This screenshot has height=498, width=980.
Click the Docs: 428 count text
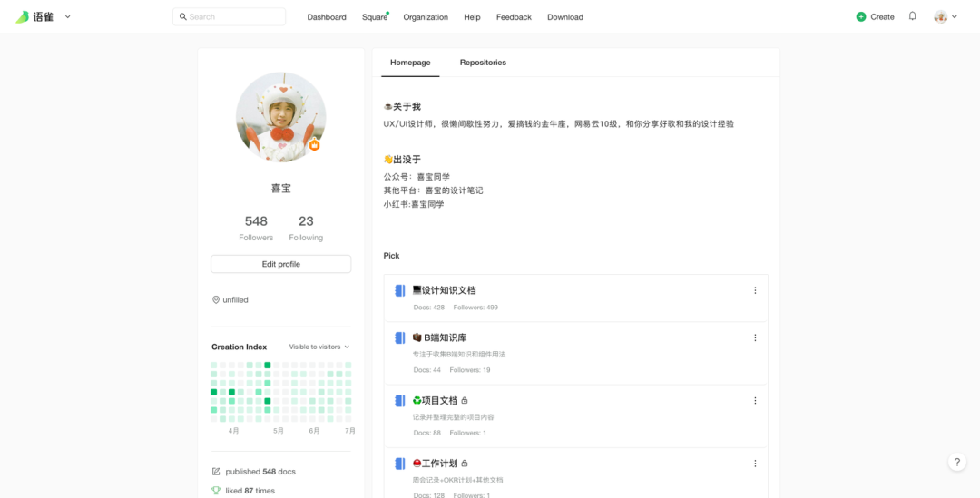point(428,308)
